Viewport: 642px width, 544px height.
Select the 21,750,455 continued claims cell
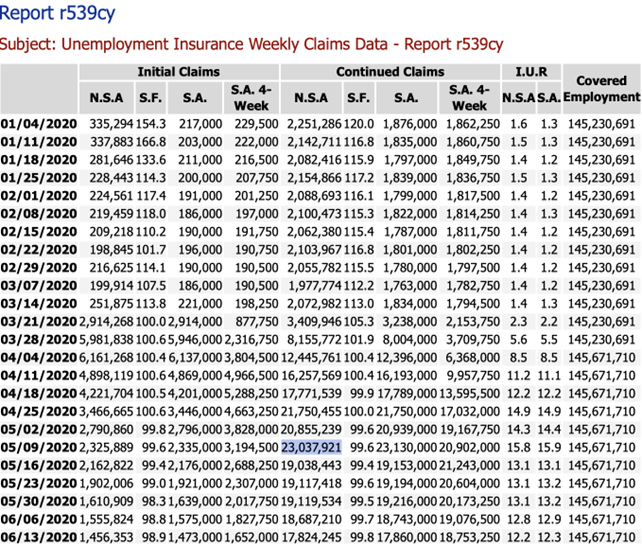click(311, 411)
